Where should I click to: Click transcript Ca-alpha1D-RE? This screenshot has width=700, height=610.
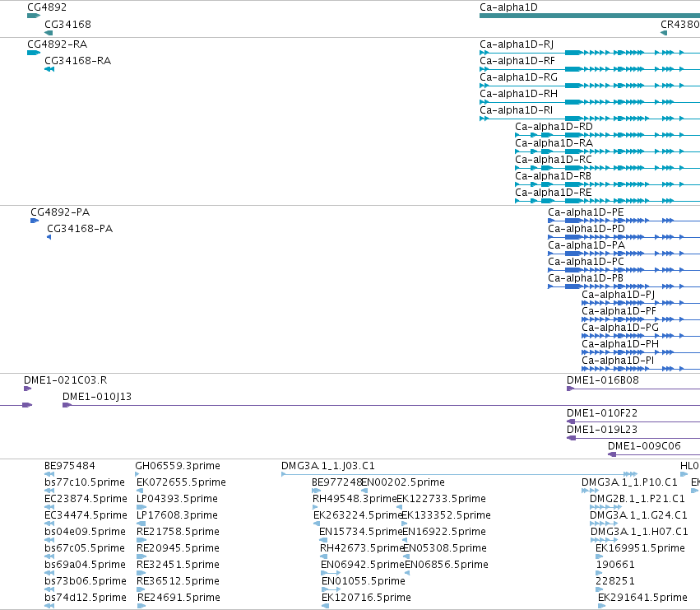click(x=608, y=201)
